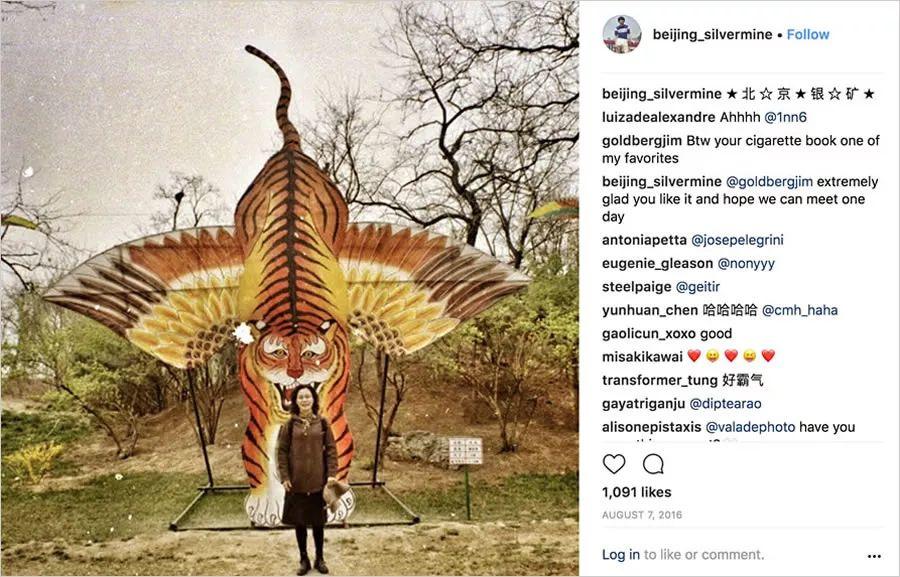Open @cmh_haha mention
The image size is (900, 577).
(799, 310)
